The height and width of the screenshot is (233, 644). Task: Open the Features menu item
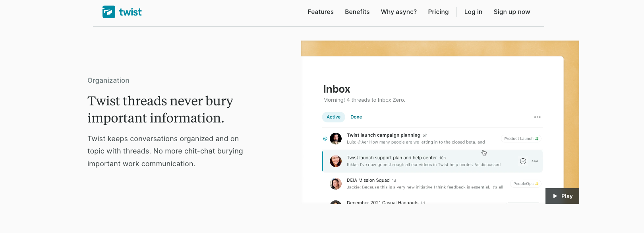point(321,12)
